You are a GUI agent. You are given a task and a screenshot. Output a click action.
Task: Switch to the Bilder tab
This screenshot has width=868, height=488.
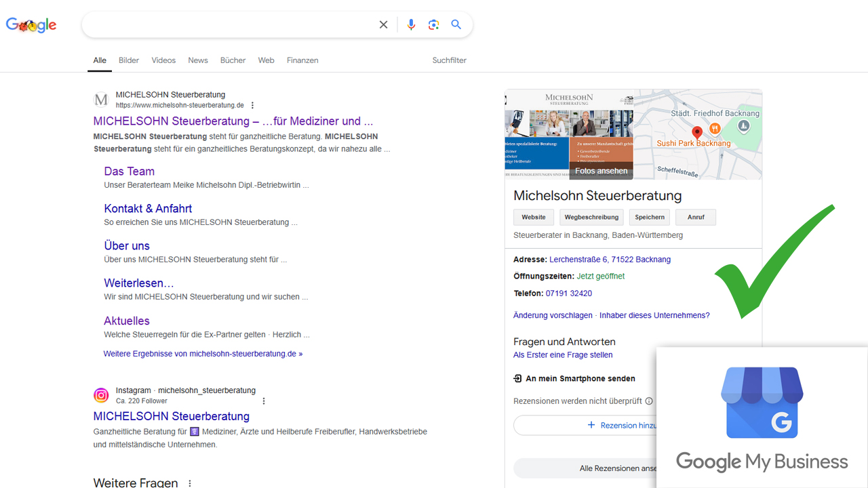click(x=129, y=60)
